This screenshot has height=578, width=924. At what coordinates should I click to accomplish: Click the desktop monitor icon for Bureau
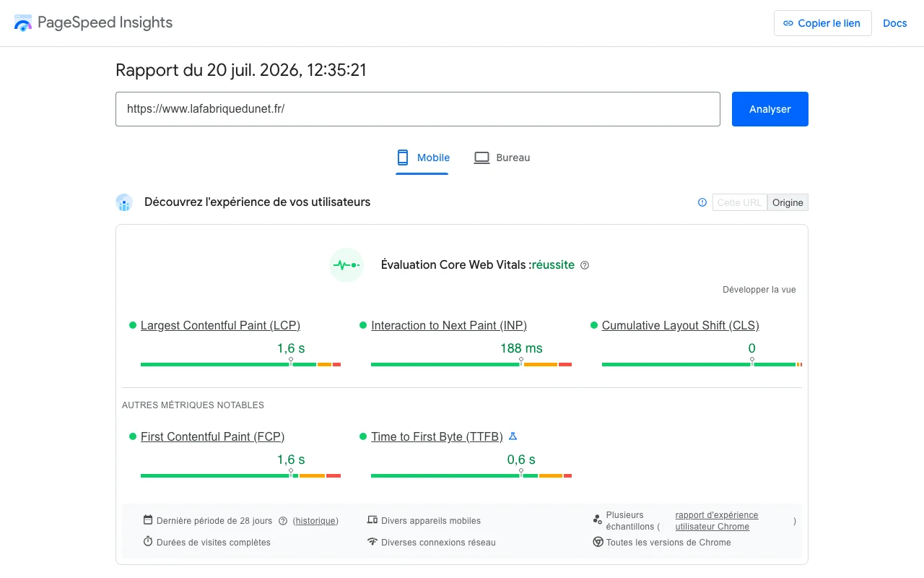click(481, 158)
